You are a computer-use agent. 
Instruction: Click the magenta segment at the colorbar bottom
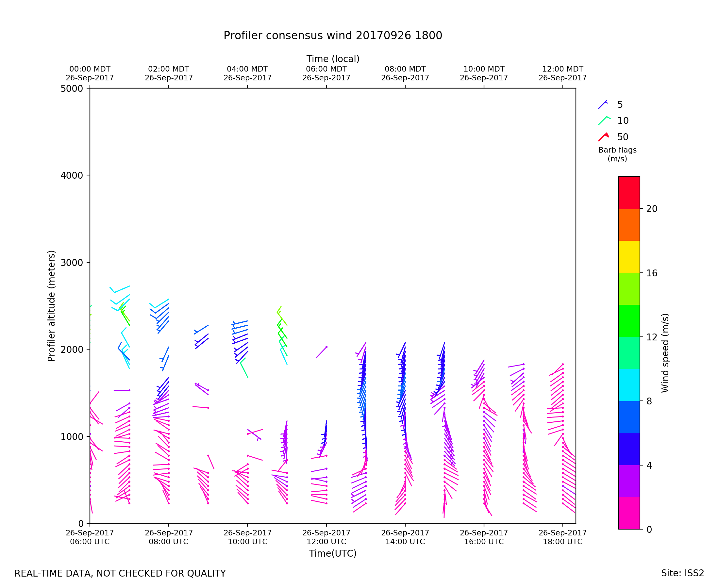coord(629,513)
